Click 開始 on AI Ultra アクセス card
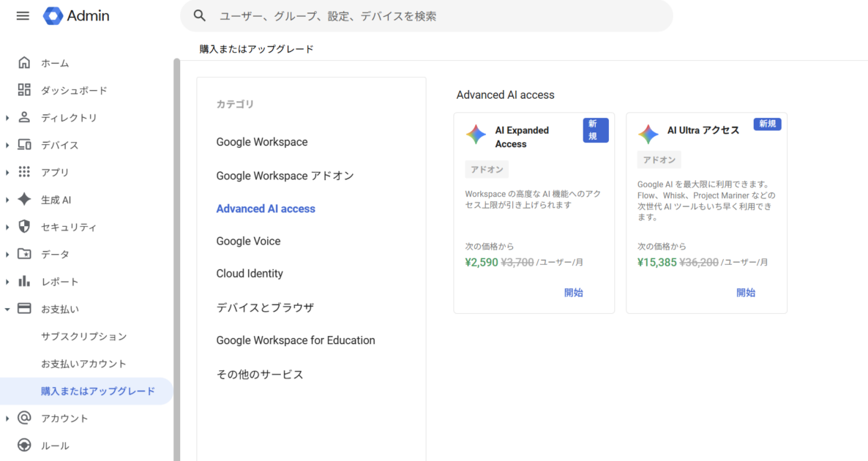Viewport: 868px width, 461px height. tap(745, 293)
